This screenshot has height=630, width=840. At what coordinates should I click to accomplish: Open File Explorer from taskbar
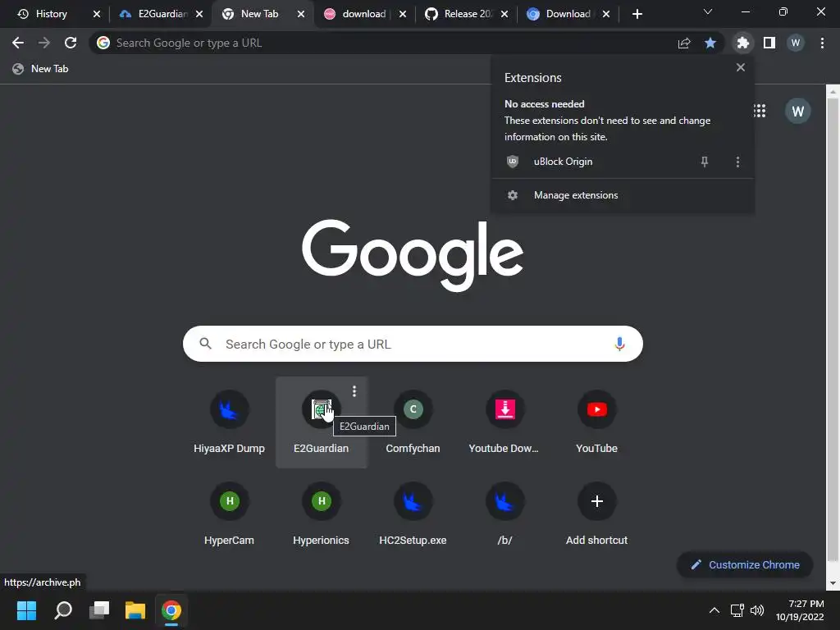tap(135, 609)
